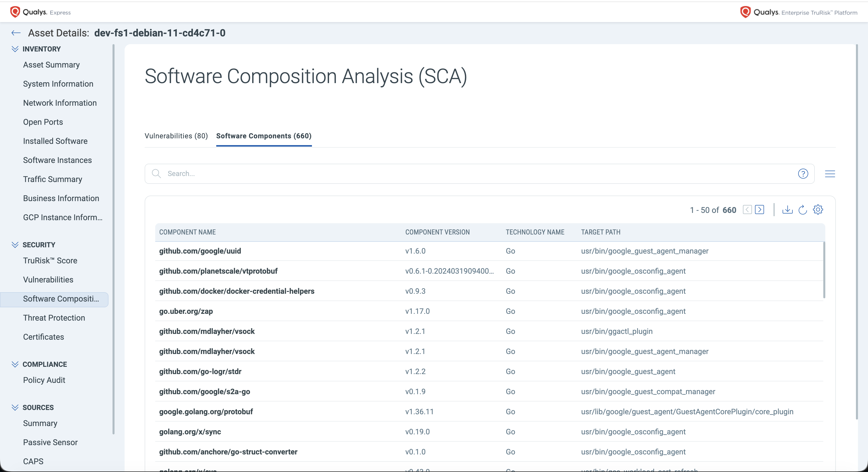The image size is (868, 472).
Task: Open TruRisk Score page
Action: (x=50, y=260)
